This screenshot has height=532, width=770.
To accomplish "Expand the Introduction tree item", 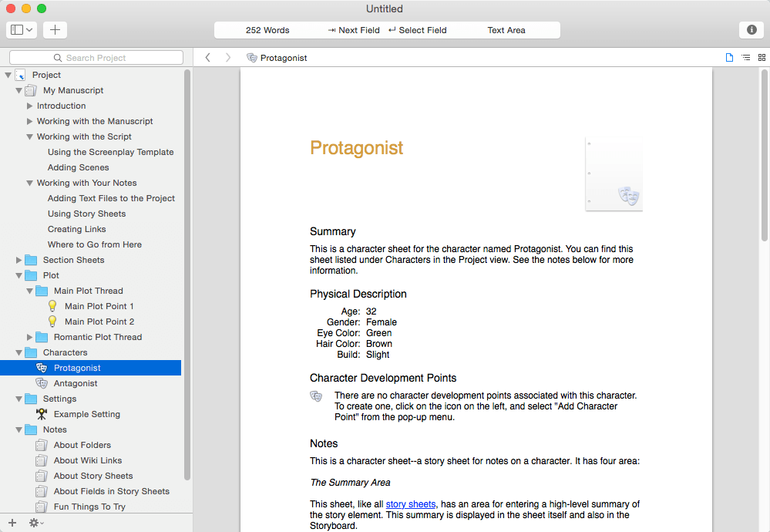I will coord(30,106).
